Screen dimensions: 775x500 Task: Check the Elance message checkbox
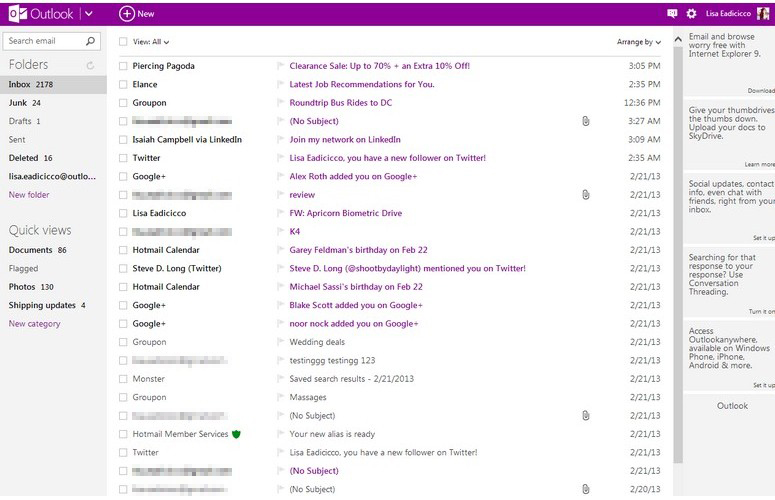click(x=123, y=84)
